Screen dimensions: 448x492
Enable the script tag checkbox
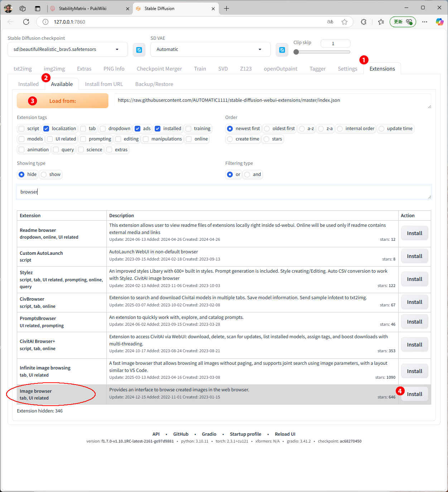tap(22, 129)
